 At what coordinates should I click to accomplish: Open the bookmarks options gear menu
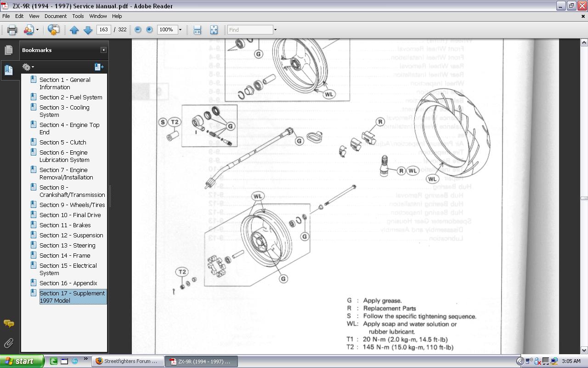point(28,67)
